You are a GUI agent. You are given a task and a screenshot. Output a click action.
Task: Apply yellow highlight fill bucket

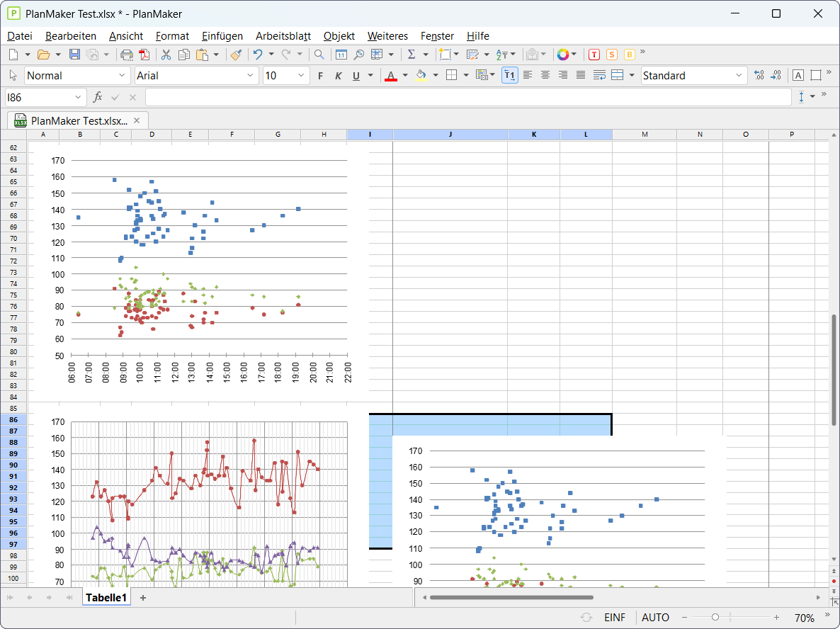pos(421,76)
